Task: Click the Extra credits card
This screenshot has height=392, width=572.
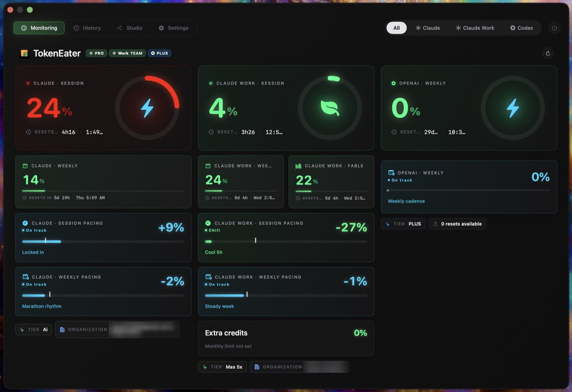Action: point(286,339)
